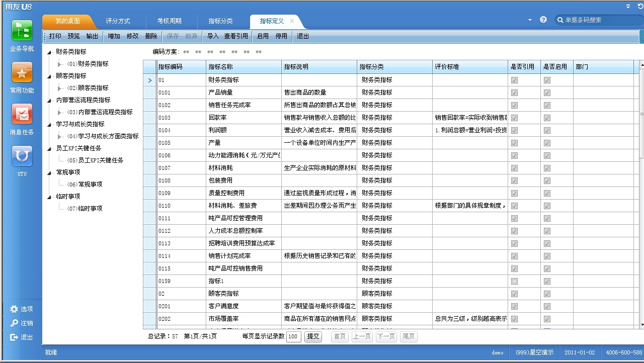Click the 打印 toolbar button

[55, 36]
